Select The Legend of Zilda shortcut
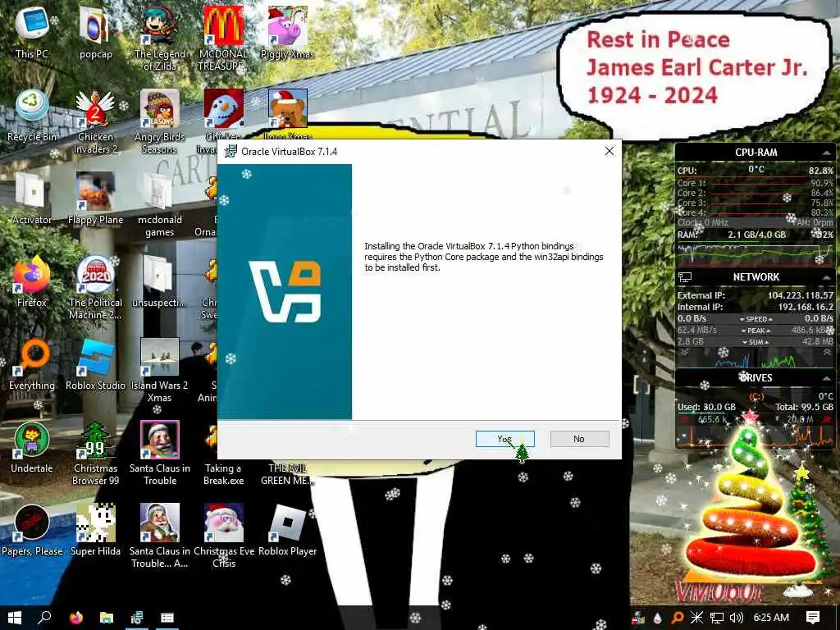 pos(160,39)
